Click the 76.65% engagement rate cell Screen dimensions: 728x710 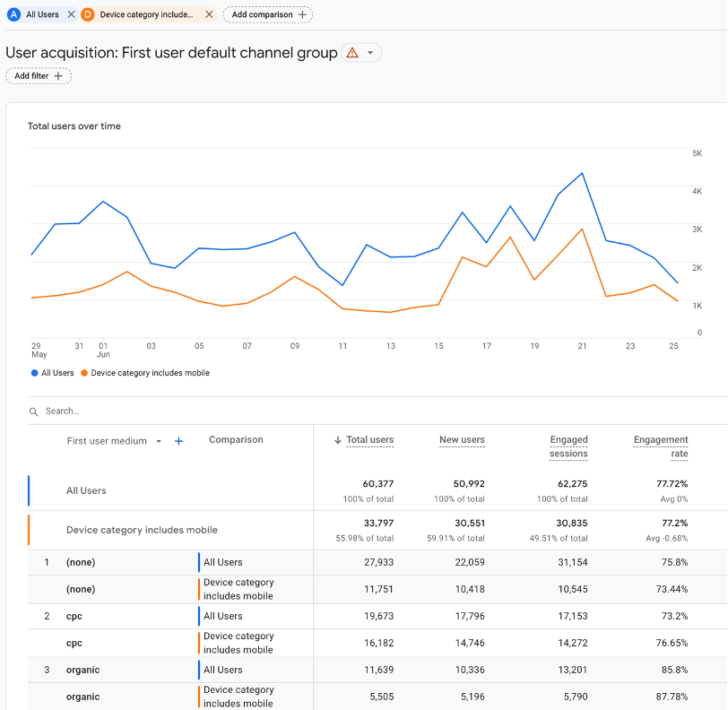click(672, 643)
